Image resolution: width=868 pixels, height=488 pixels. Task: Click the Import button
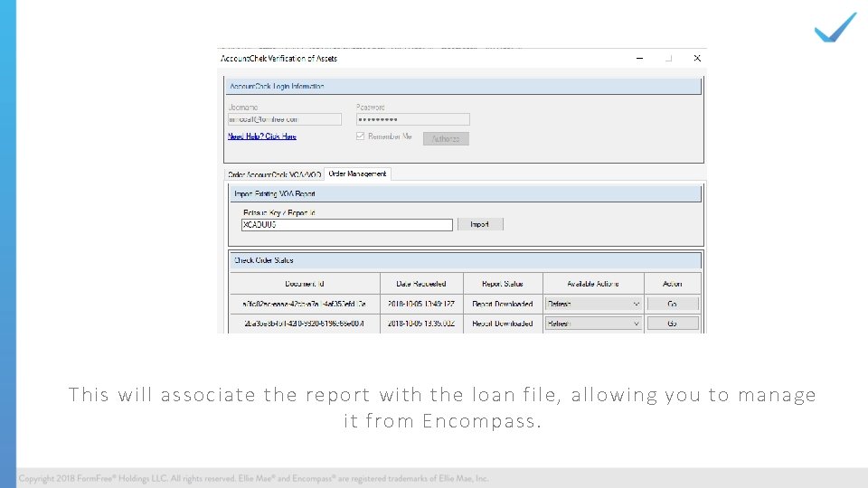tap(480, 224)
